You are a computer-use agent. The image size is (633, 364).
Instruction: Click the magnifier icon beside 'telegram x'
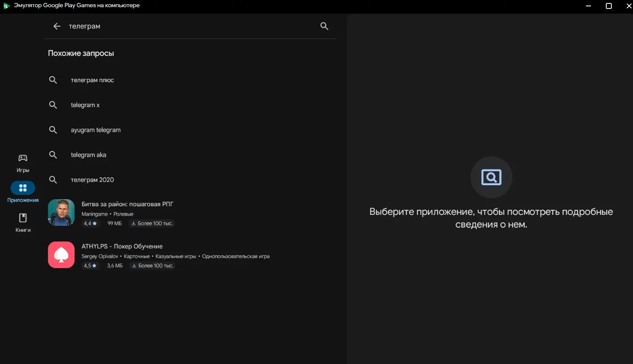tap(53, 105)
